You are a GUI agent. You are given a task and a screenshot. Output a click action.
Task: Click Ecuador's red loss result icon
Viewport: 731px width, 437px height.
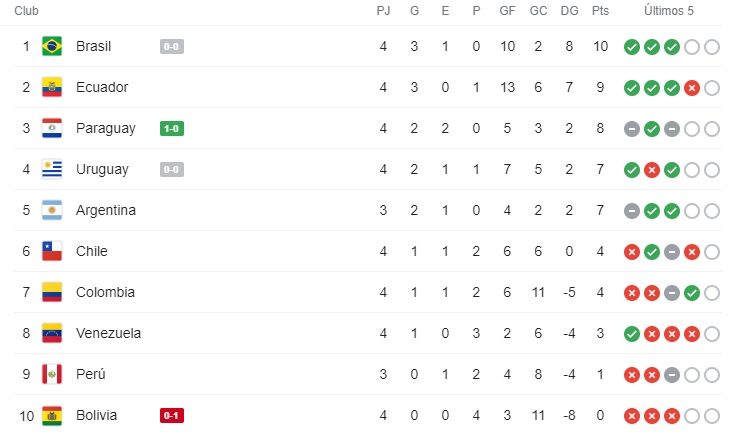(x=692, y=88)
